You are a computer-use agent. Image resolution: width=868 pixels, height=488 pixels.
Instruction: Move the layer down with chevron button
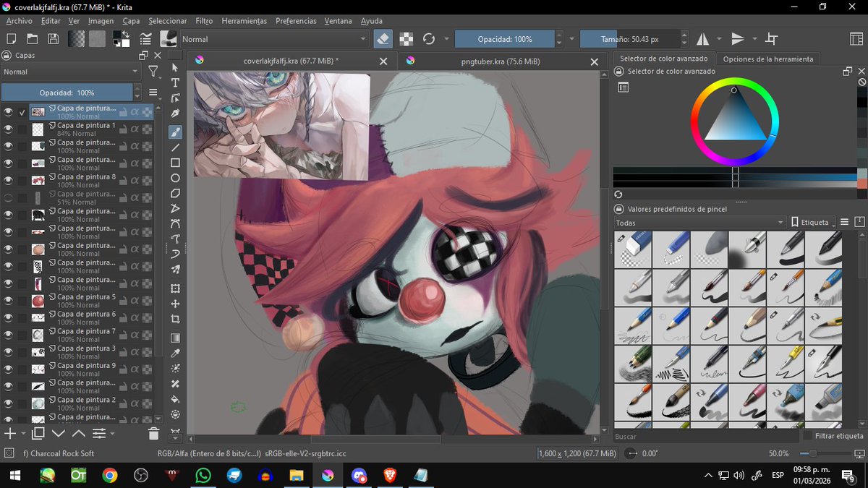[59, 434]
